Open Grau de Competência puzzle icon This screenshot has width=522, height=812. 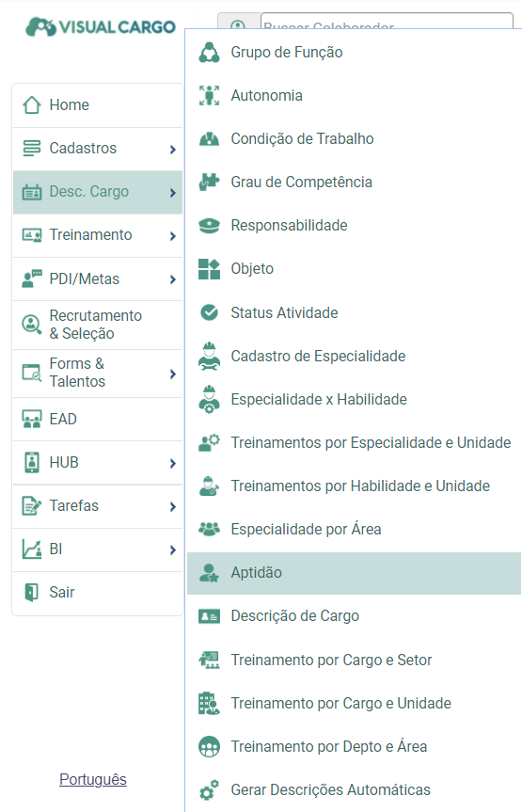(209, 183)
